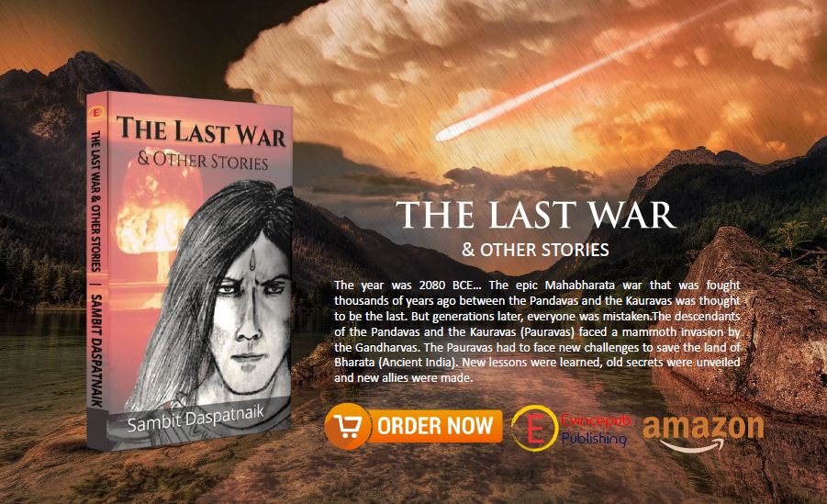The image size is (827, 504).
Task: Click the ORDER NOW button
Action: [414, 426]
